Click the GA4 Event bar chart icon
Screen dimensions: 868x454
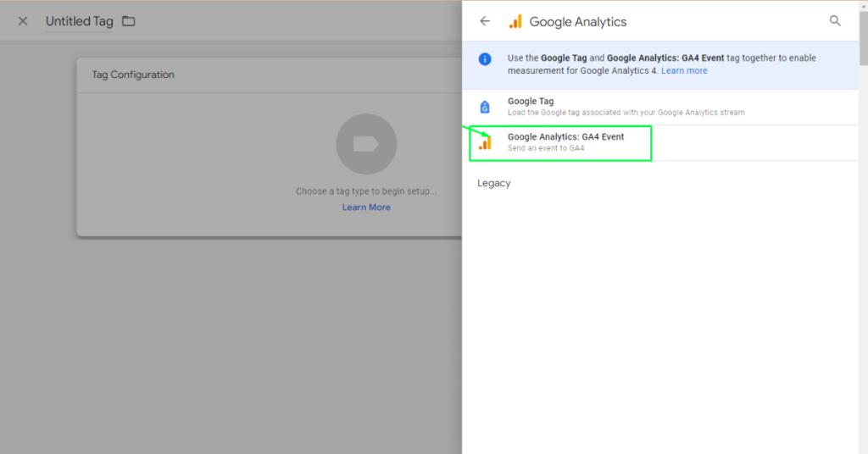click(x=485, y=142)
